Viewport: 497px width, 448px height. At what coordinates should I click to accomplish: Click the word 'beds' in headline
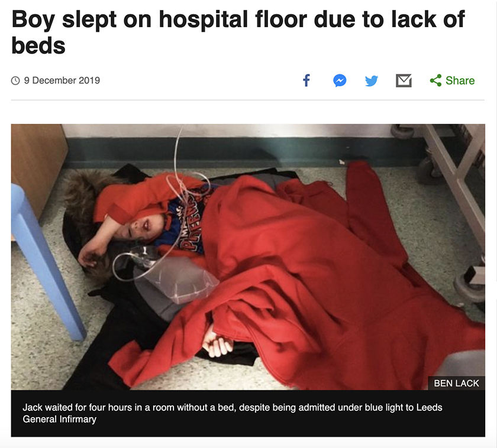(38, 46)
